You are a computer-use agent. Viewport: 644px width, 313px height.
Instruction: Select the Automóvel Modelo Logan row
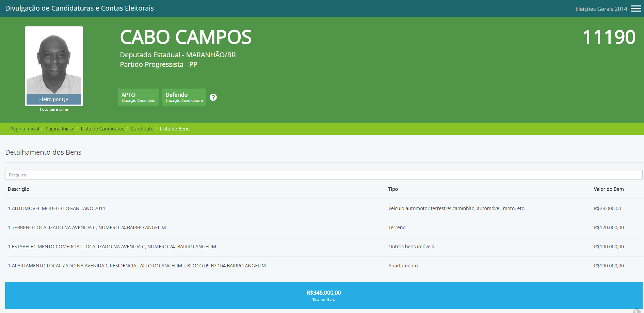pos(57,208)
